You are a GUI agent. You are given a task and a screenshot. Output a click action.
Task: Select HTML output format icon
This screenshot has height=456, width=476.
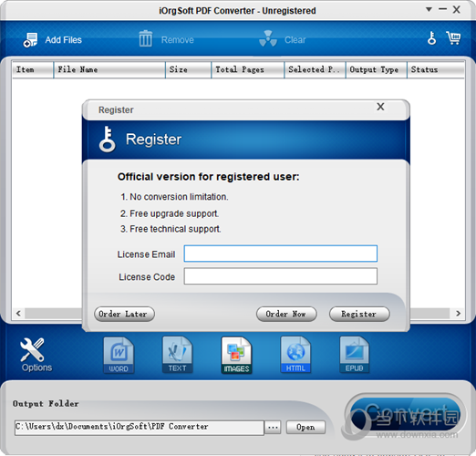295,355
